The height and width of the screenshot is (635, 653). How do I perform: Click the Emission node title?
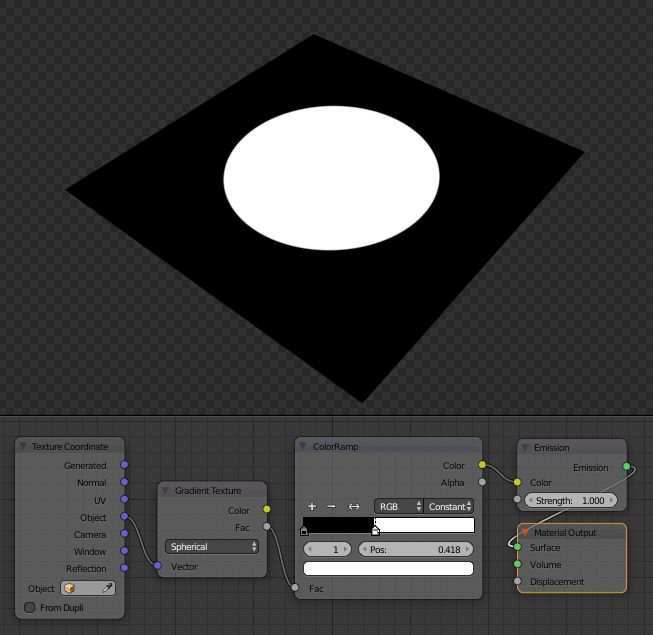[x=551, y=448]
